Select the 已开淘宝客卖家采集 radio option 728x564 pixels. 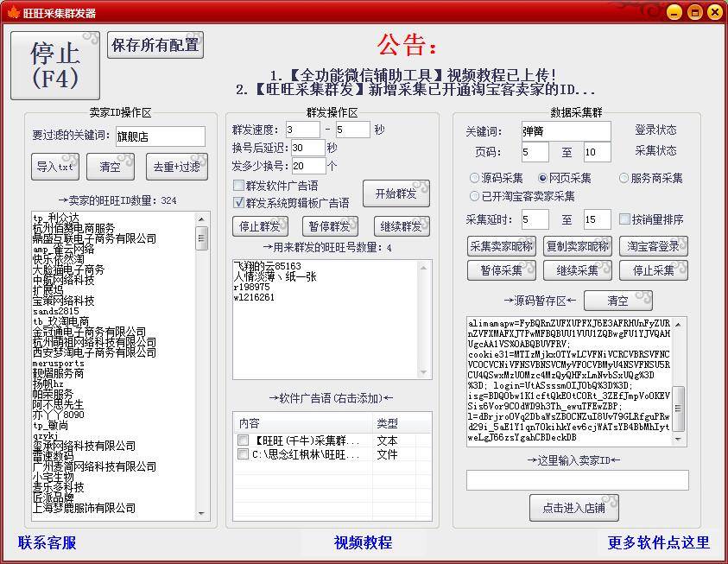tap(474, 196)
